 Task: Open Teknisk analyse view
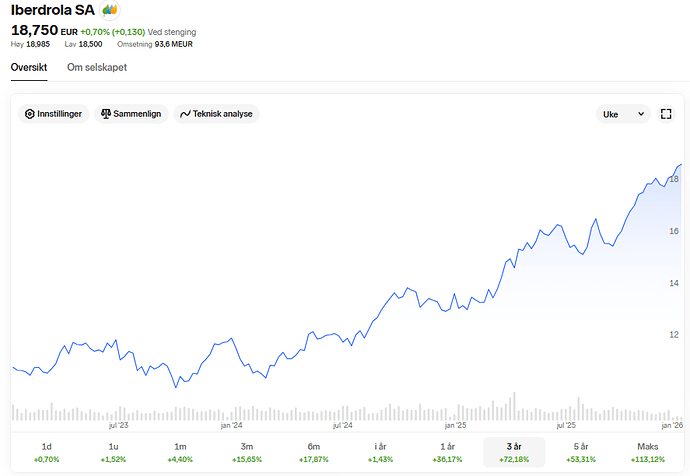coord(216,114)
